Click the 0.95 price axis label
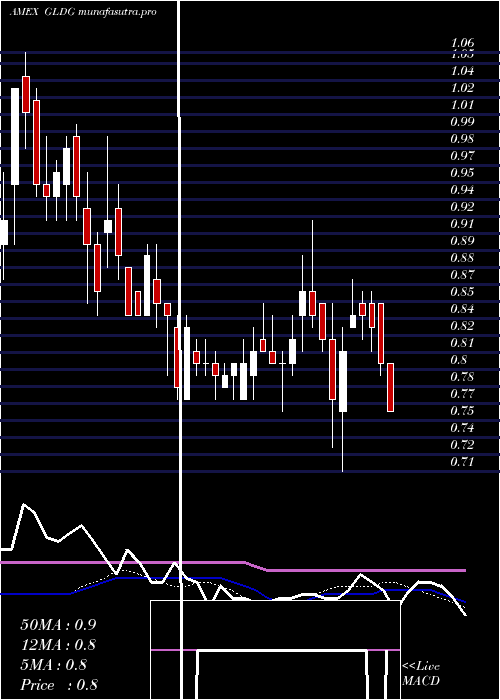 pyautogui.click(x=462, y=173)
